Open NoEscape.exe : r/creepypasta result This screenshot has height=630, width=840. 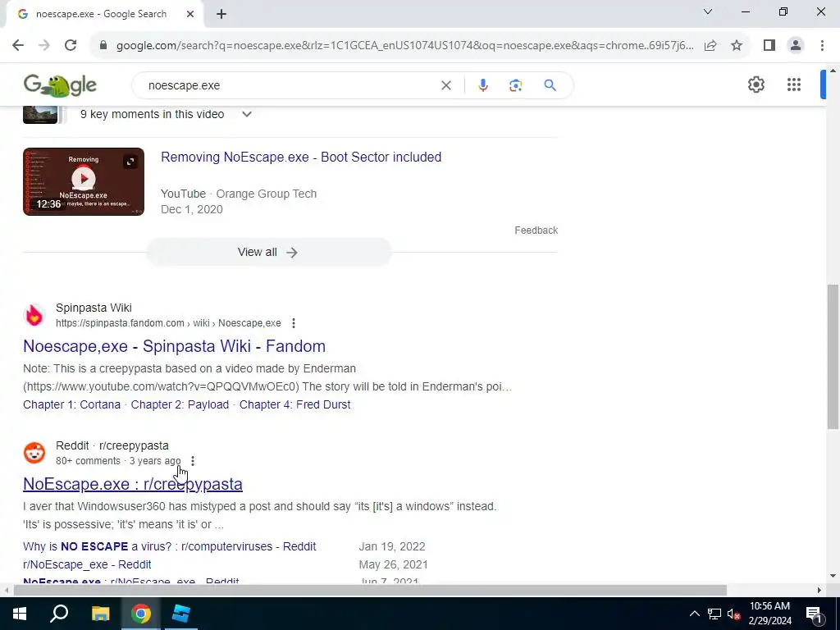click(133, 484)
